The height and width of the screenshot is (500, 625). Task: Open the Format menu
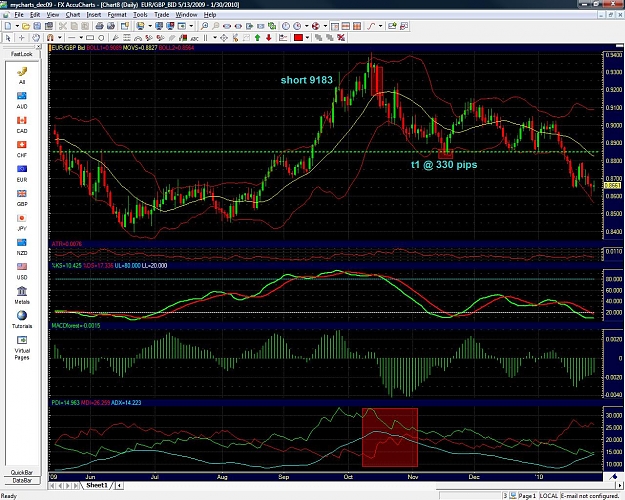pyautogui.click(x=117, y=15)
